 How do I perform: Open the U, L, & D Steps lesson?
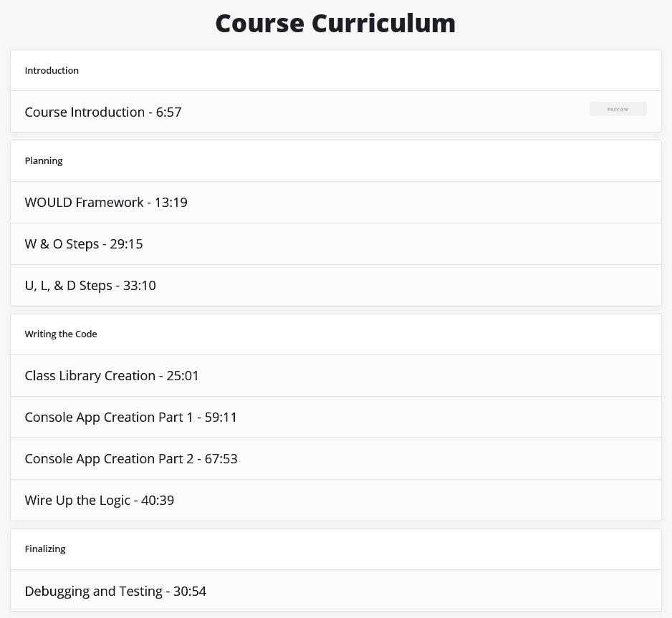336,285
